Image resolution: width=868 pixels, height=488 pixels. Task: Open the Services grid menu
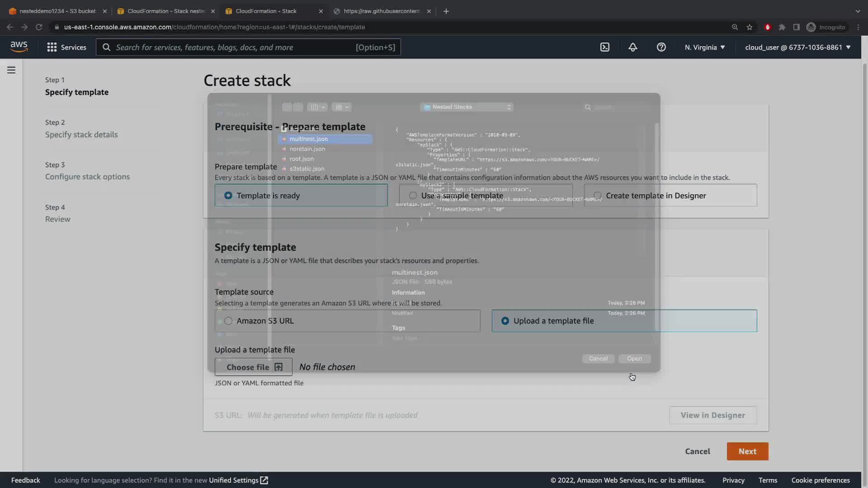66,47
